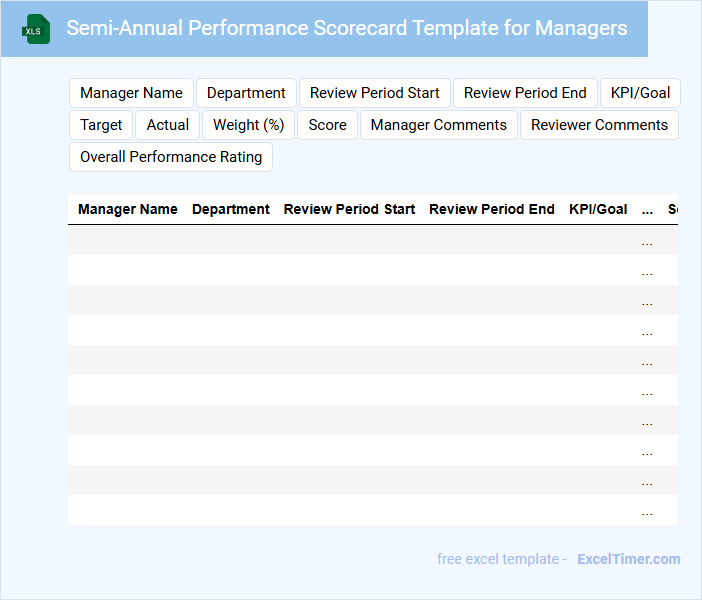702x600 pixels.
Task: Click the Target tag
Action: pos(101,125)
